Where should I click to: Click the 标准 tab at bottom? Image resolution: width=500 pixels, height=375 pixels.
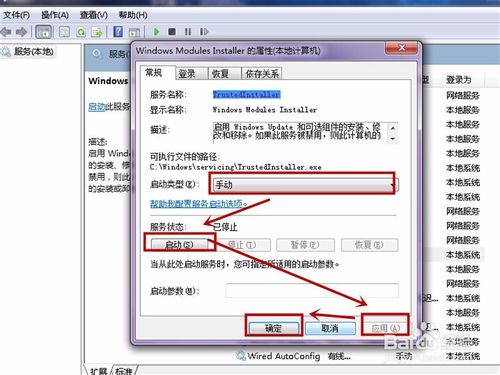pos(124,371)
